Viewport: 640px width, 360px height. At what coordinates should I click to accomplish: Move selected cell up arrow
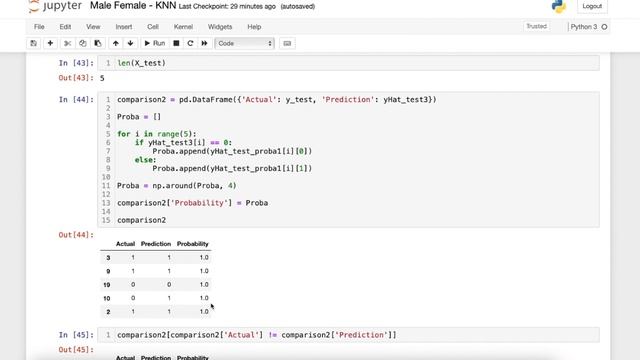pos(116,43)
